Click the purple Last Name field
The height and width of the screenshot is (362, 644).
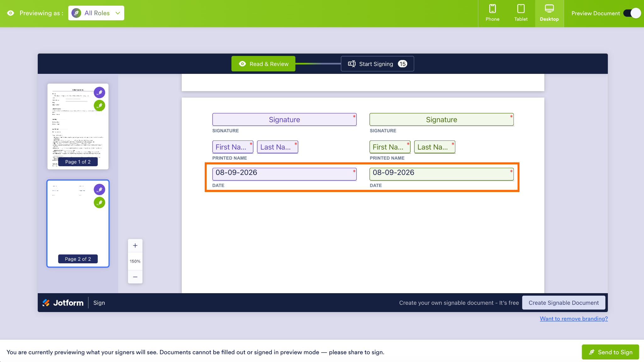pos(277,147)
